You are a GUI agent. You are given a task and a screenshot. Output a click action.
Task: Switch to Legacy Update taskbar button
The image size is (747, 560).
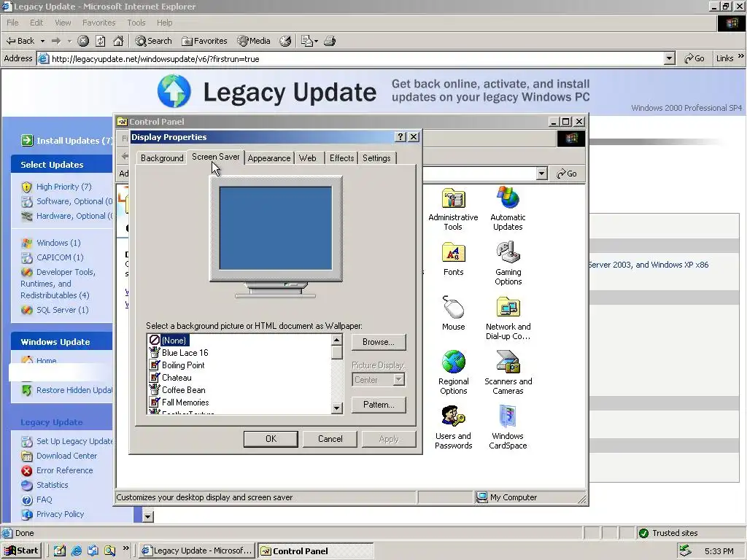click(197, 551)
